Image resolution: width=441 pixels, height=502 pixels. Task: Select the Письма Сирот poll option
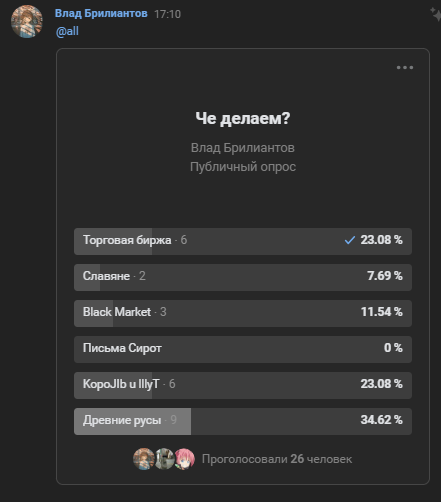pyautogui.click(x=243, y=349)
